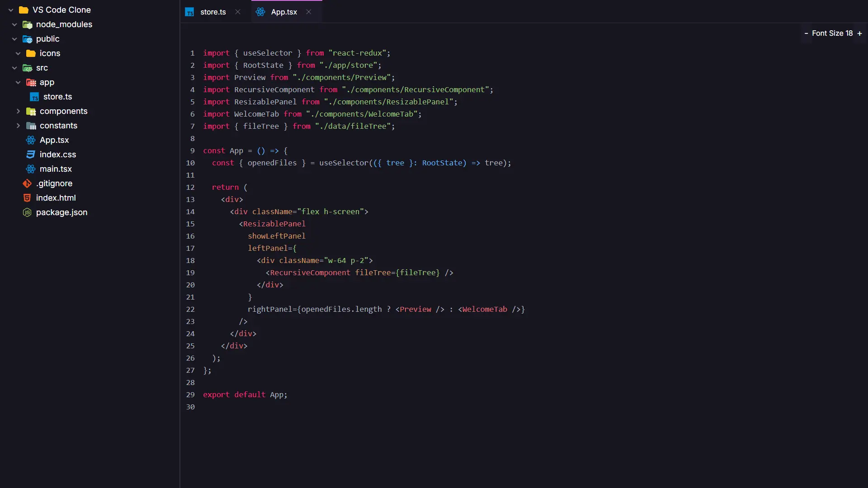Collapse the VS Code Clone root chevron
This screenshot has width=868, height=488.
(x=11, y=10)
